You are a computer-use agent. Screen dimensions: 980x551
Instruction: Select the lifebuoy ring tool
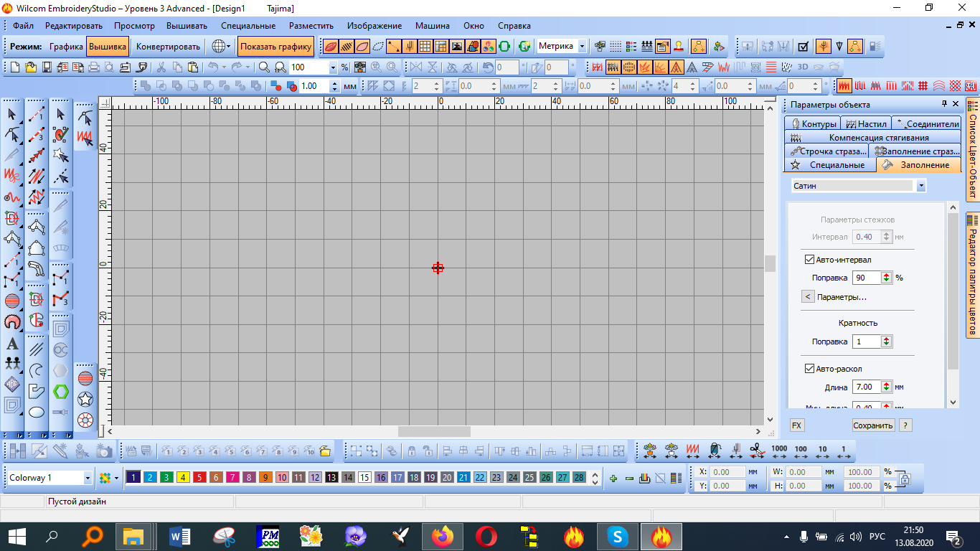85,420
